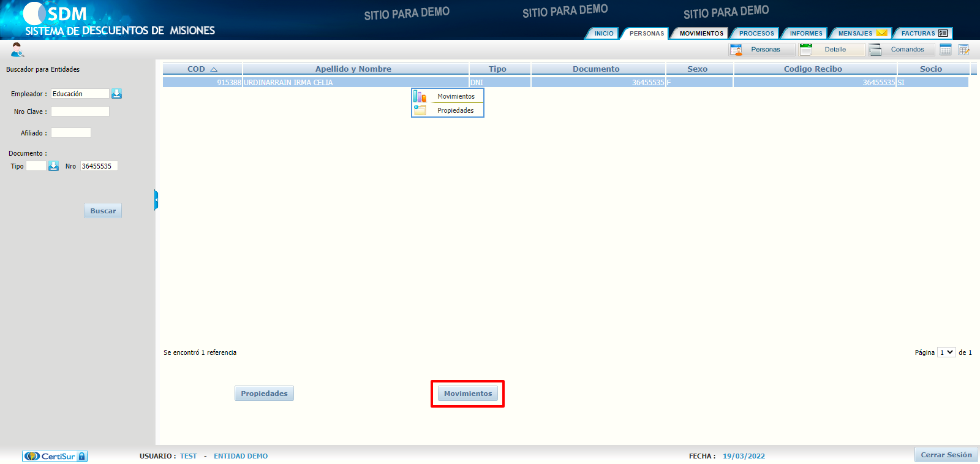
Task: Switch to the PERSONAS tab
Action: coord(647,33)
